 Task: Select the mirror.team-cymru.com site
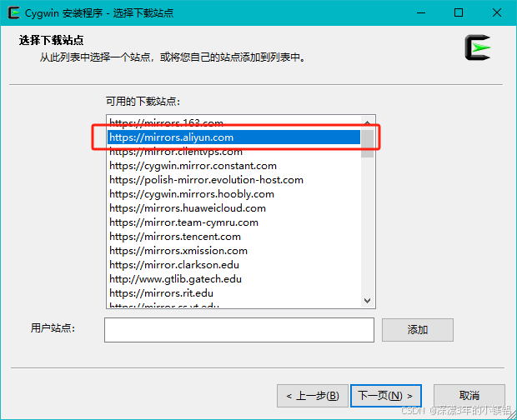(233, 222)
